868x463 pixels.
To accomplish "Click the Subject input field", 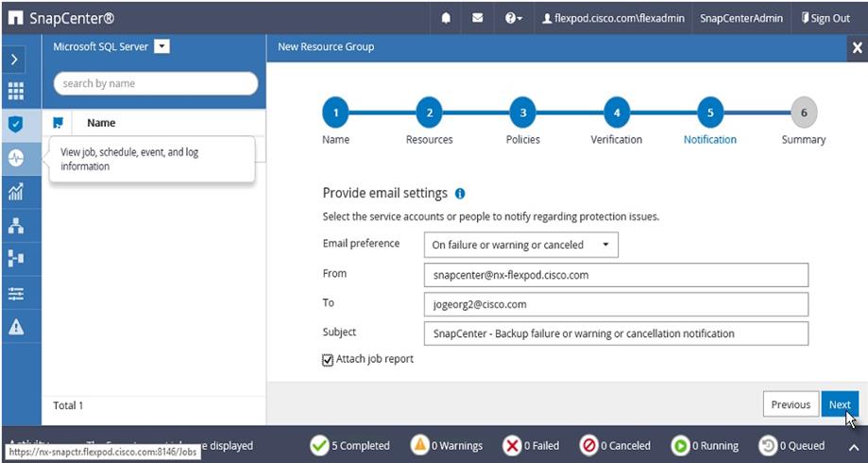I will pos(616,334).
